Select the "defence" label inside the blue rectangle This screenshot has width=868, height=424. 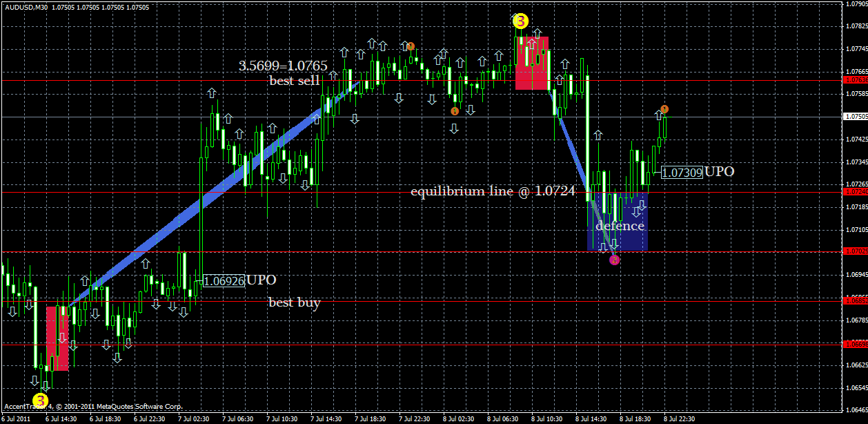[620, 226]
